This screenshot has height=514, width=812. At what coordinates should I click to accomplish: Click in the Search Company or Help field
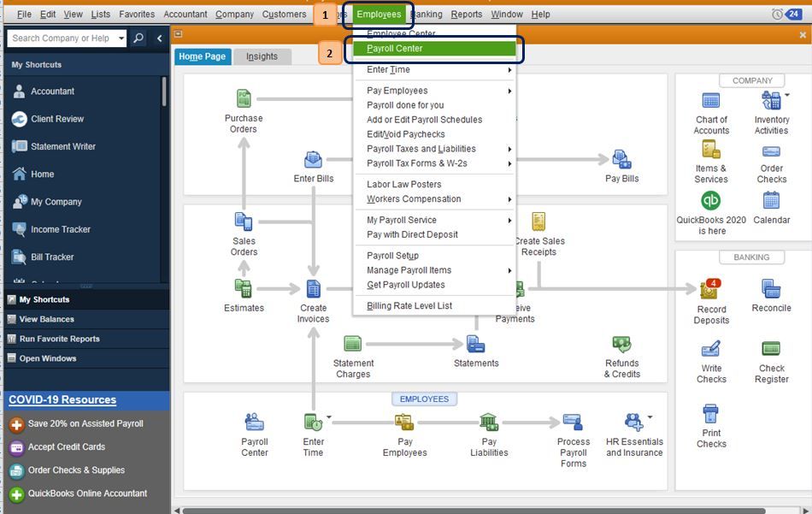[x=61, y=38]
